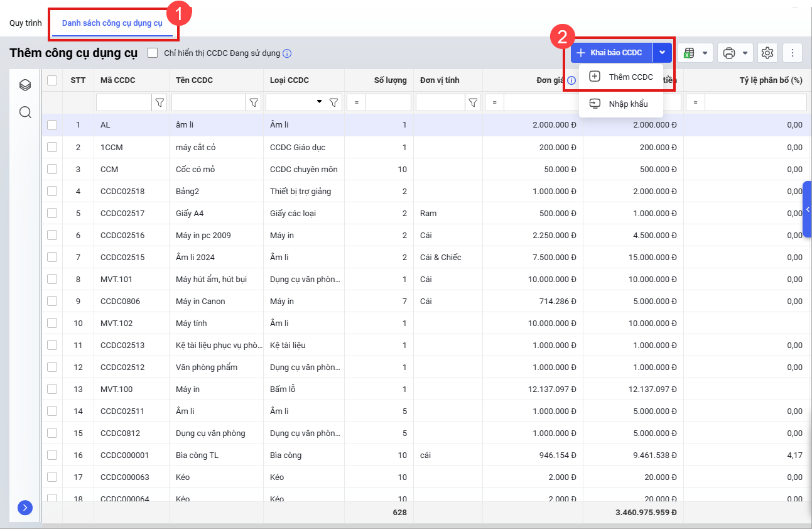Click the Tên CCDC filter input field
Screen dimensions: 812x529
pos(208,102)
